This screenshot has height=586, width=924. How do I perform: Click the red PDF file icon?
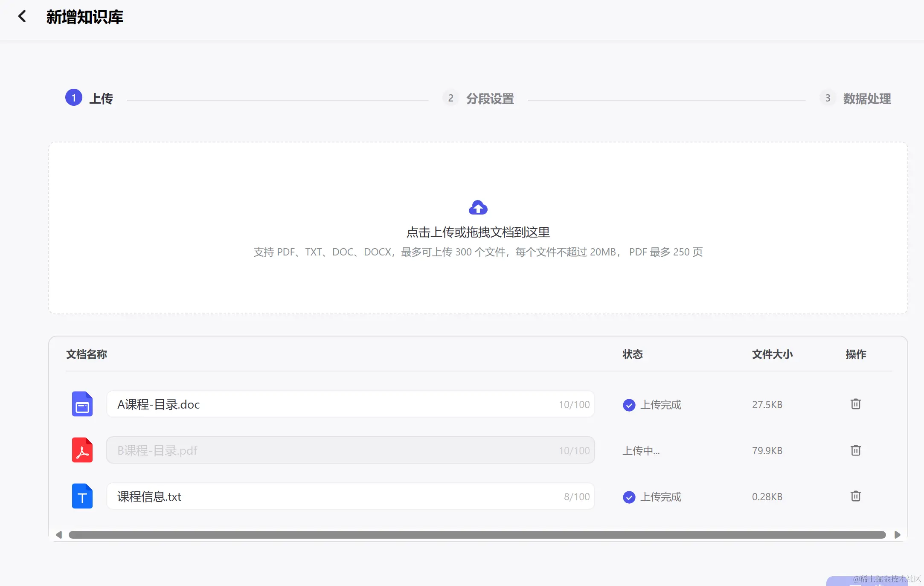point(82,450)
